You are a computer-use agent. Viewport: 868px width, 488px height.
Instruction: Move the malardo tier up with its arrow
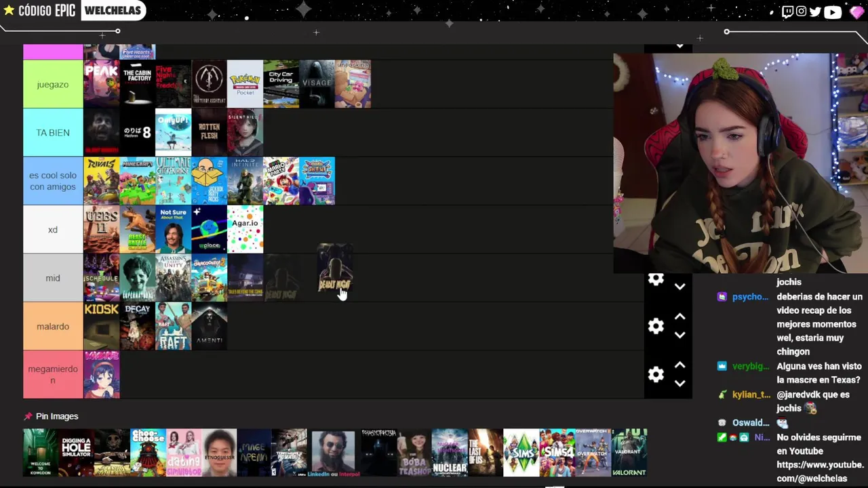click(679, 317)
